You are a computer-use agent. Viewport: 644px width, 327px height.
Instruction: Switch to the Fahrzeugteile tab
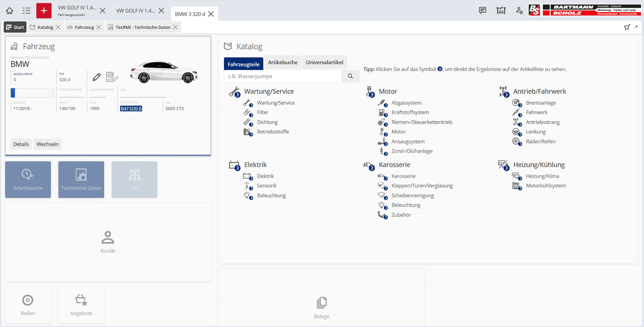pos(244,64)
